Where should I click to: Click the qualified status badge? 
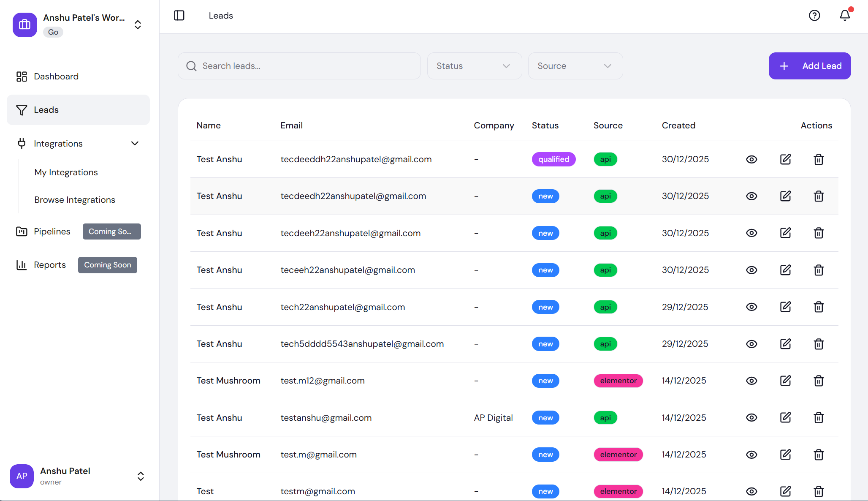(553, 159)
